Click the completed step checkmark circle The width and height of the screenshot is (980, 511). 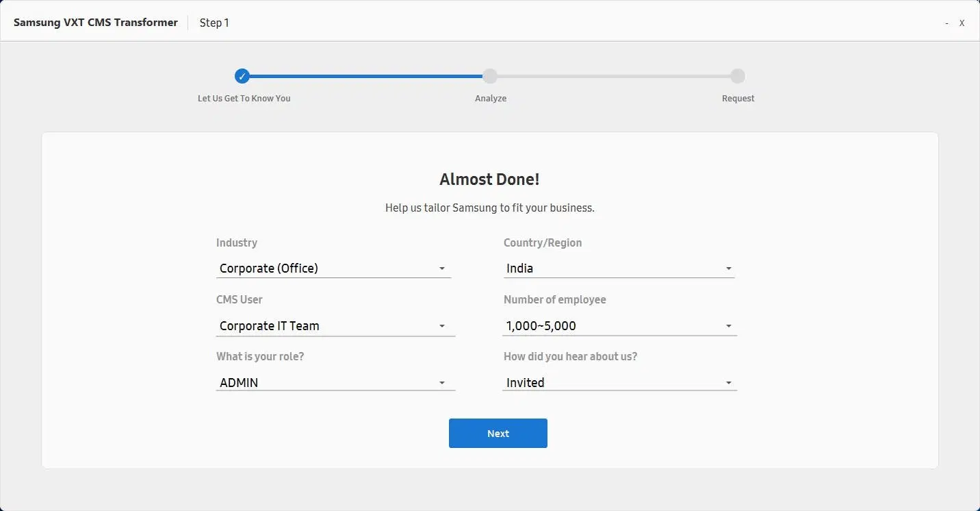tap(242, 76)
